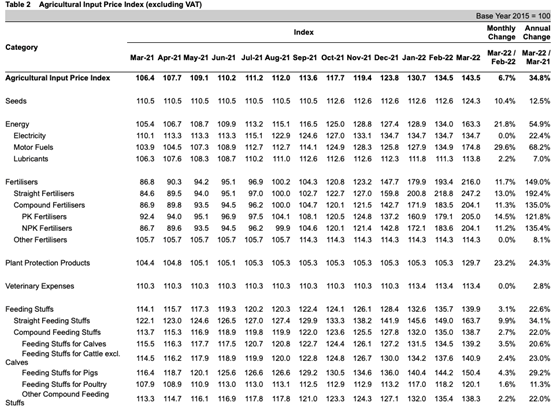Click the Seeds Mar-22 value 124.3
Image resolution: width=552 pixels, height=407 pixels.
point(471,101)
